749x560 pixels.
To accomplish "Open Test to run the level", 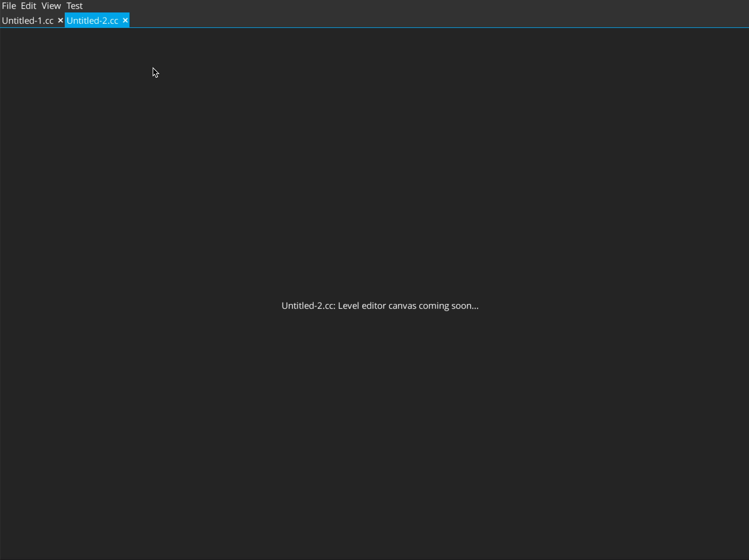I will pos(74,6).
